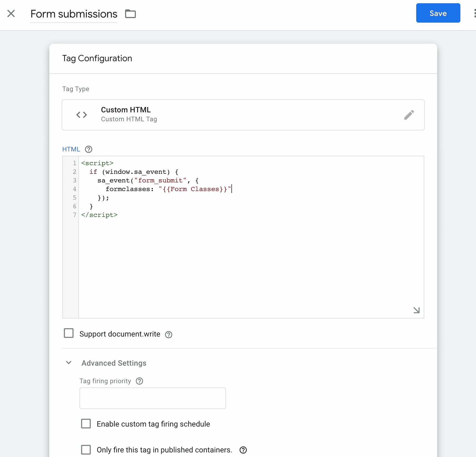Show help for published containers option
Image resolution: width=476 pixels, height=457 pixels.
pos(243,450)
